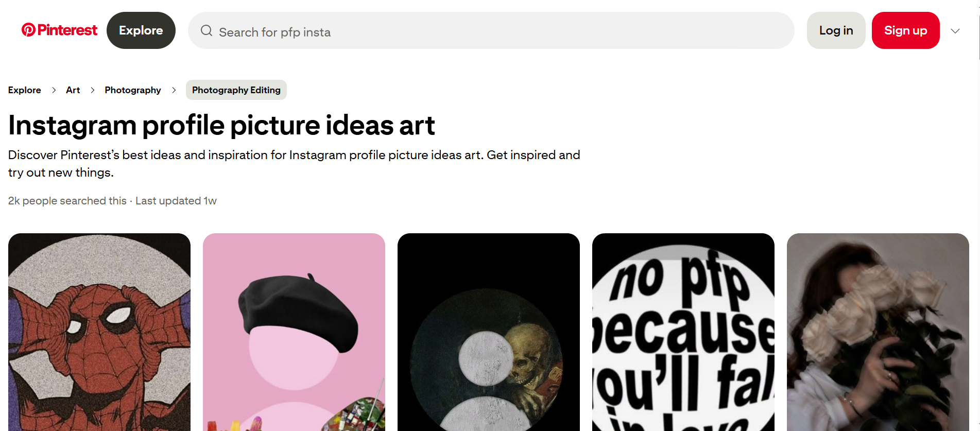Open the pink beret avatar pin
Image resolution: width=980 pixels, height=431 pixels.
coord(294,332)
